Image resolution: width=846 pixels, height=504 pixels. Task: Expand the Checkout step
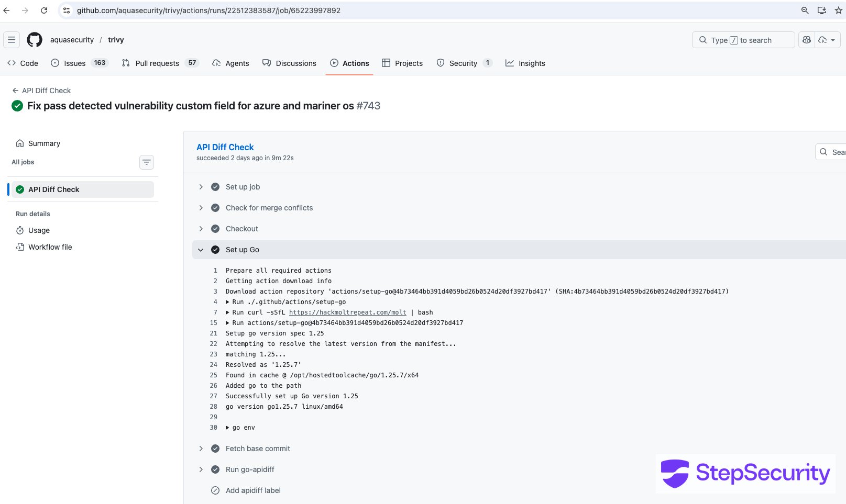(x=201, y=229)
